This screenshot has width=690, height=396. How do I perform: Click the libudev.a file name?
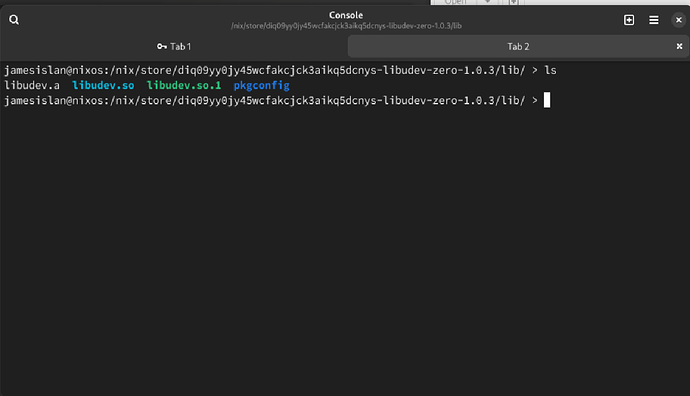pyautogui.click(x=32, y=85)
